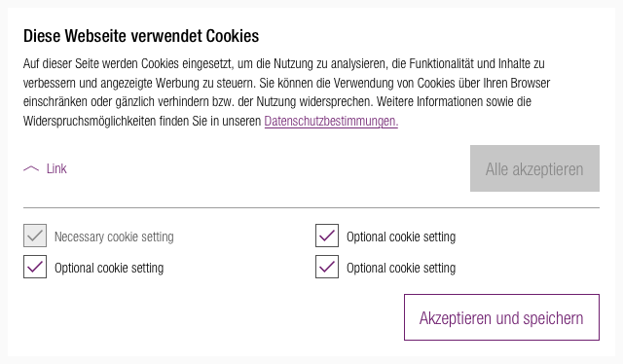Image resolution: width=623 pixels, height=364 pixels.
Task: Click the purple checkmark below Necessary cookie setting
Action: click(x=35, y=267)
